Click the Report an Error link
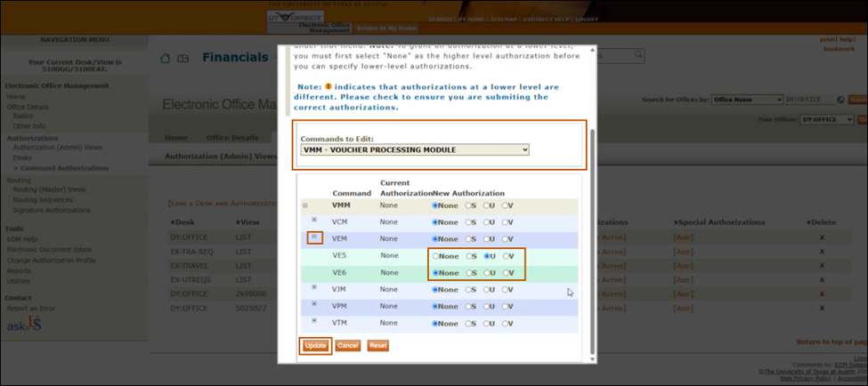 point(31,308)
